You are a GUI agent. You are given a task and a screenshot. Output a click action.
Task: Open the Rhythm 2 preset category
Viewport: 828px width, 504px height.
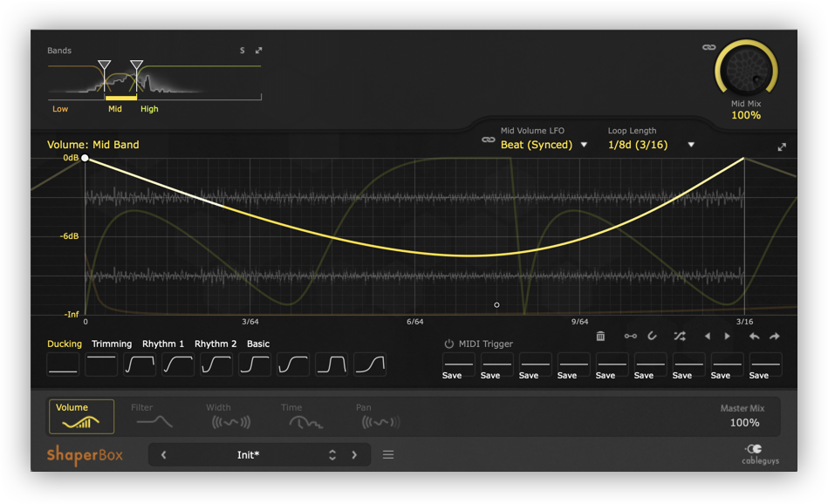point(216,344)
